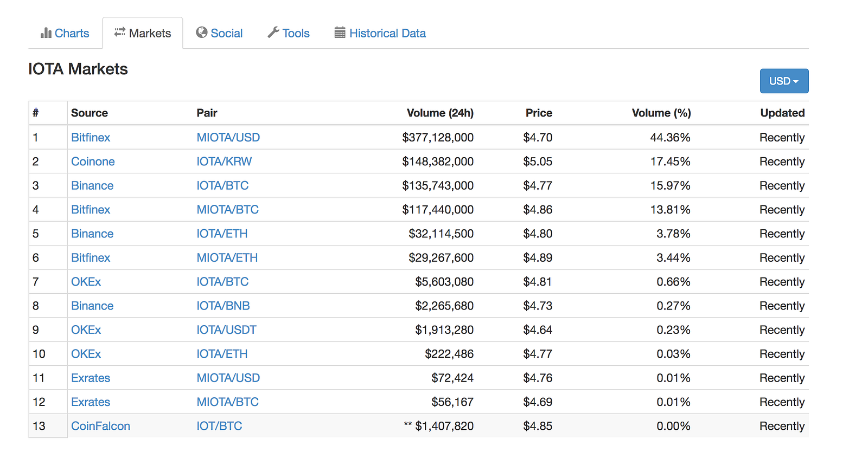Click the $72,424 volume value
868x452 pixels.
pyautogui.click(x=452, y=378)
